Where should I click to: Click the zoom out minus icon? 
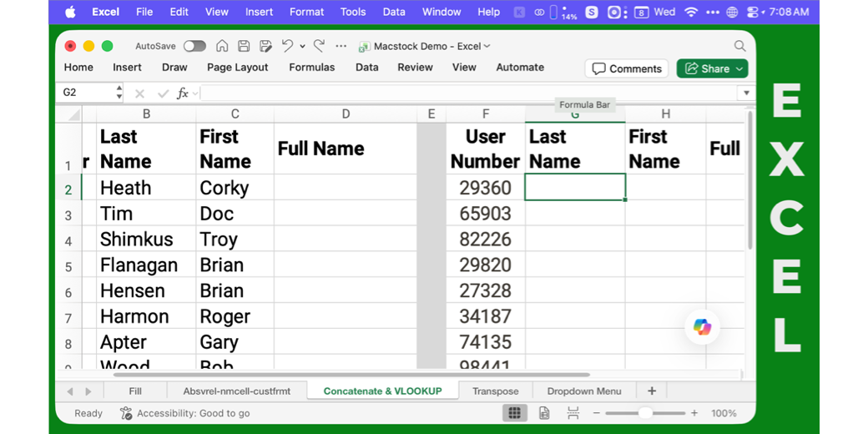(x=597, y=413)
